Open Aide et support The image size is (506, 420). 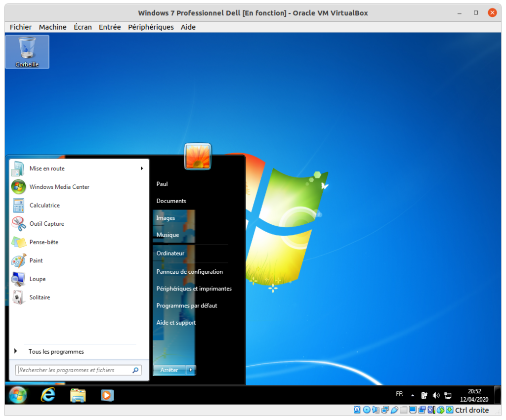pos(176,323)
